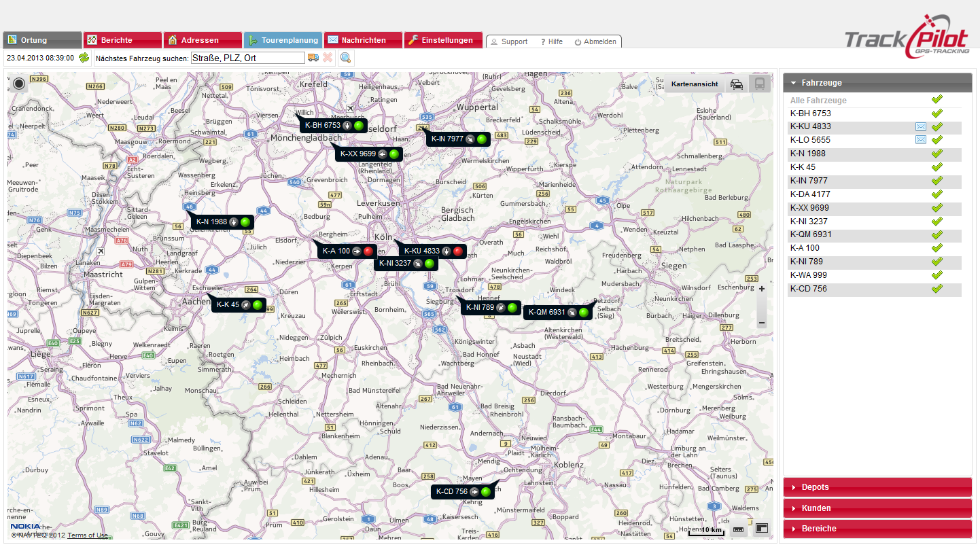The width and height of the screenshot is (980, 547).
Task: Click the magnifier search icon in toolbar
Action: pyautogui.click(x=346, y=58)
